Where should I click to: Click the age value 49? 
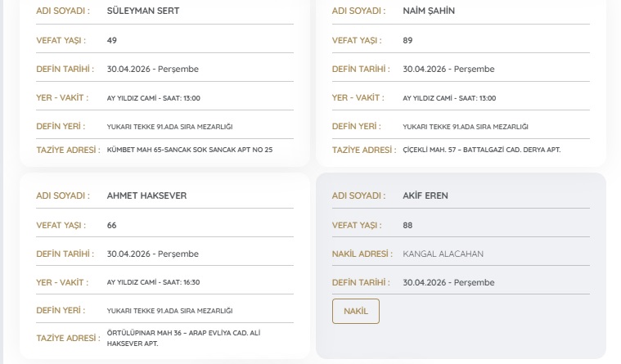click(112, 40)
